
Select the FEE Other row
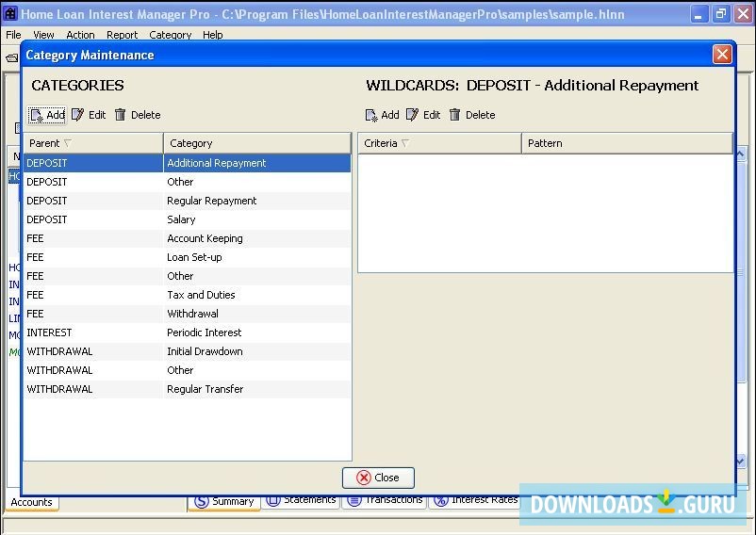coord(187,276)
